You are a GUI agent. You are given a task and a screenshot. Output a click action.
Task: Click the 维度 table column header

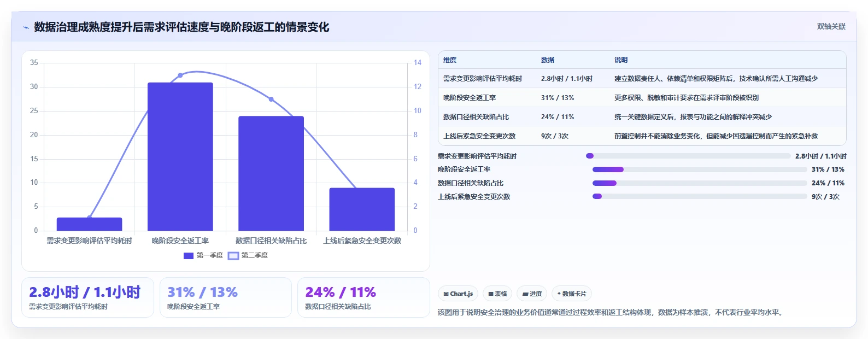[450, 60]
